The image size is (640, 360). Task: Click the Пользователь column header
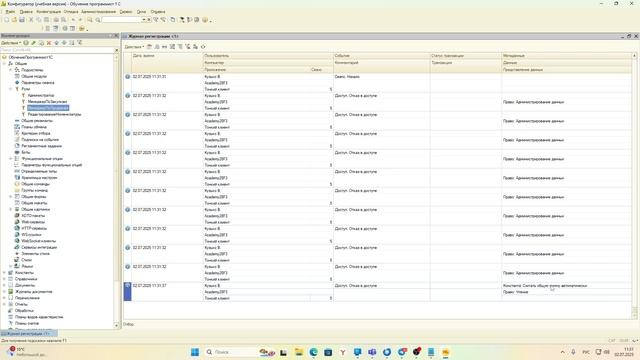point(268,56)
